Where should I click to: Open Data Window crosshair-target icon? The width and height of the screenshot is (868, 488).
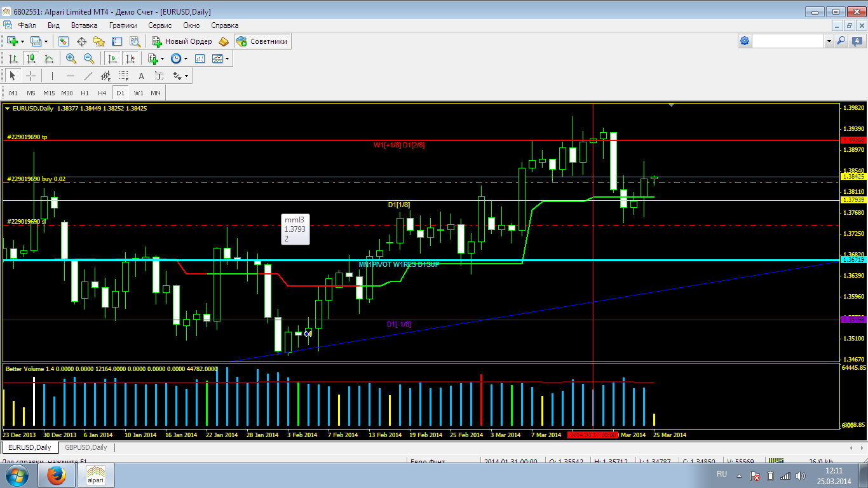point(81,41)
